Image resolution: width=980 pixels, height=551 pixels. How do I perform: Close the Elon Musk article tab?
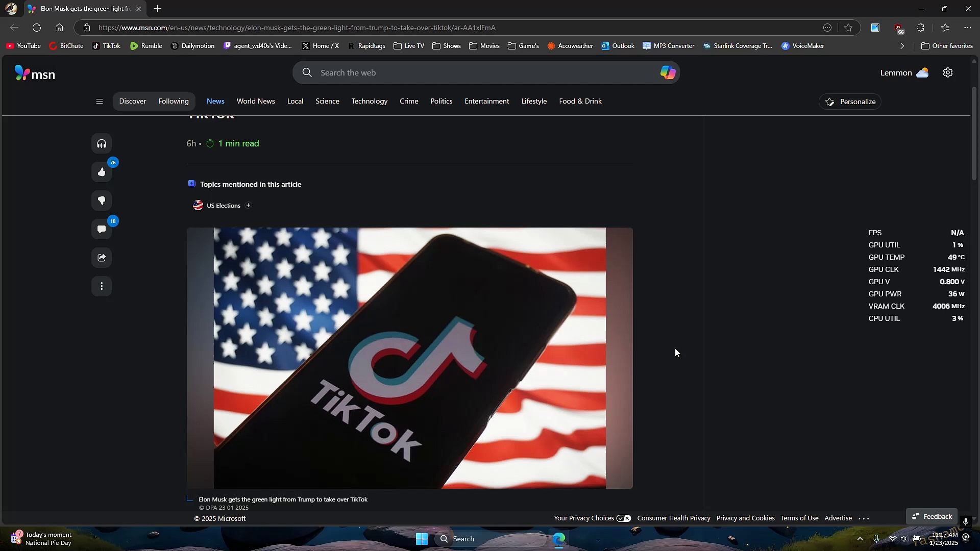pos(138,9)
